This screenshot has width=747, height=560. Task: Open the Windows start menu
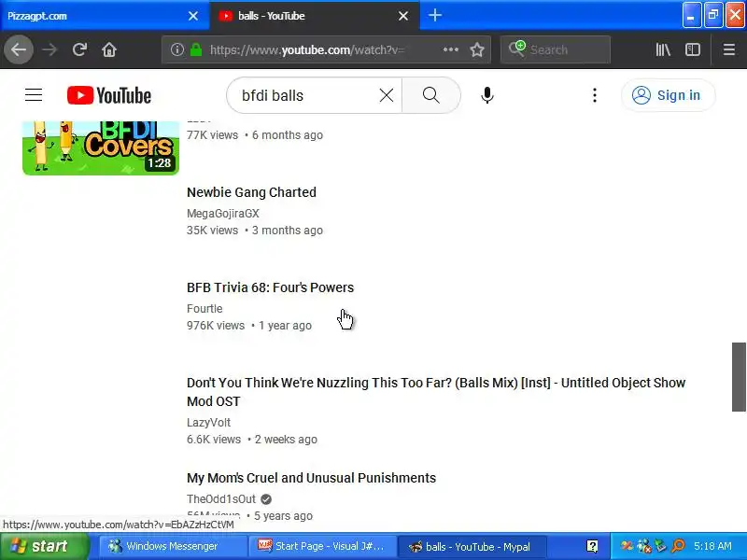(44, 546)
